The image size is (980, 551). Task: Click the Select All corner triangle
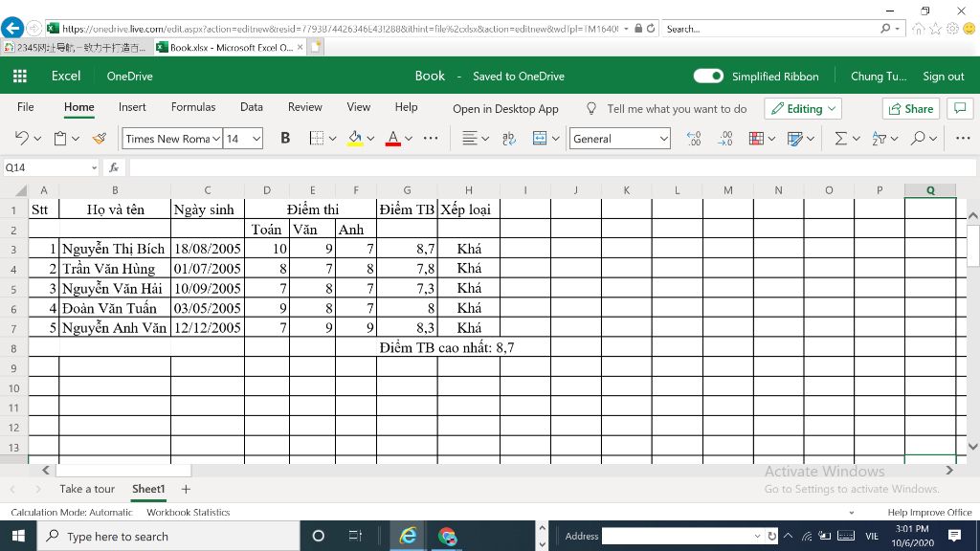(21, 190)
